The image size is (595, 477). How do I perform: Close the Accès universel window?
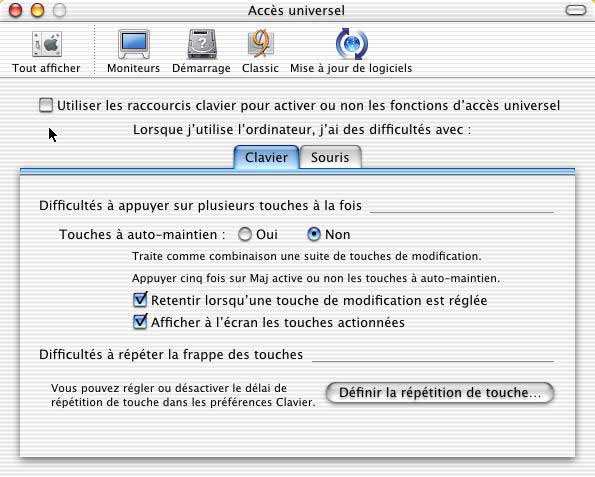tap(16, 10)
